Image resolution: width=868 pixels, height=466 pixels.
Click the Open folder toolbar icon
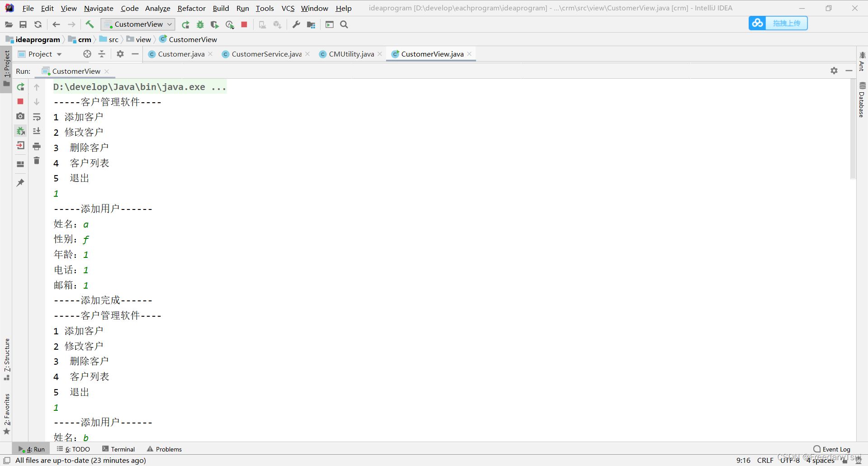click(9, 24)
